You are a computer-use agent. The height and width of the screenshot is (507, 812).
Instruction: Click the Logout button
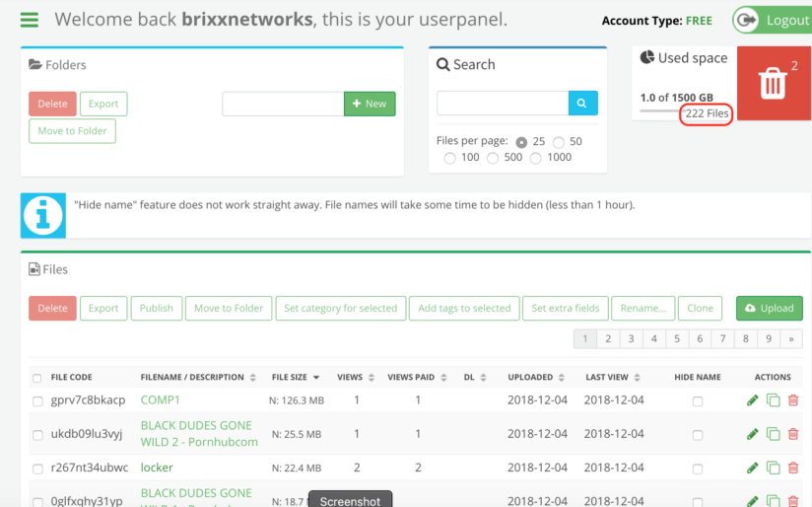click(x=773, y=20)
